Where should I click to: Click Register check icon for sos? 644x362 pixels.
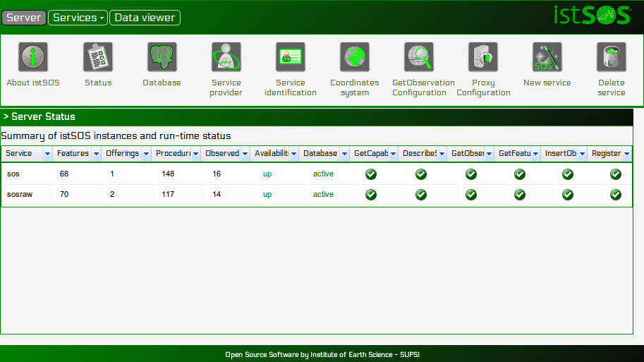(616, 174)
